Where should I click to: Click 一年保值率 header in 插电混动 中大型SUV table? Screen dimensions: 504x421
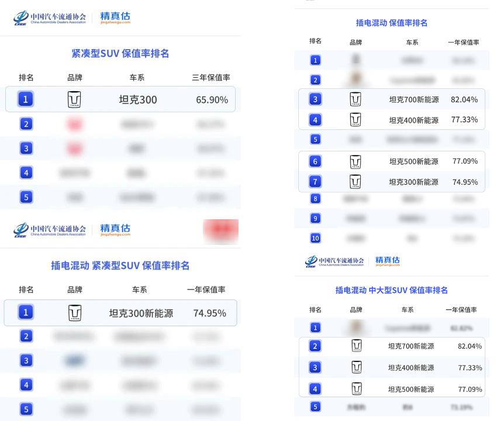click(461, 310)
